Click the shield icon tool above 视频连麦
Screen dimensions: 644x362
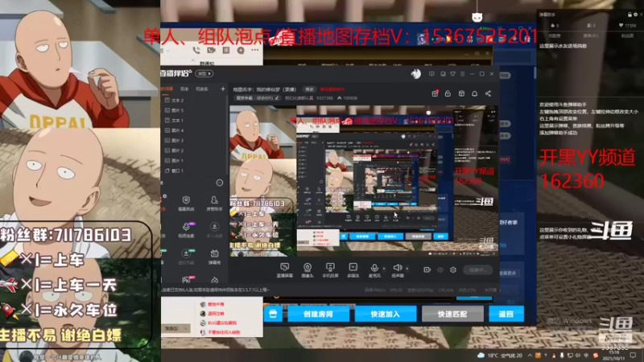(x=186, y=203)
